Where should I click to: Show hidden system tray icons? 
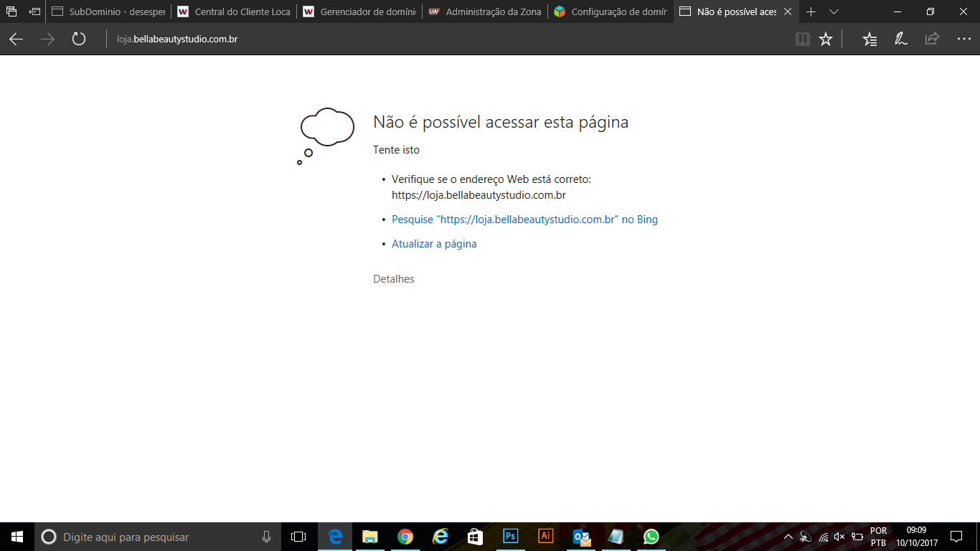point(788,537)
